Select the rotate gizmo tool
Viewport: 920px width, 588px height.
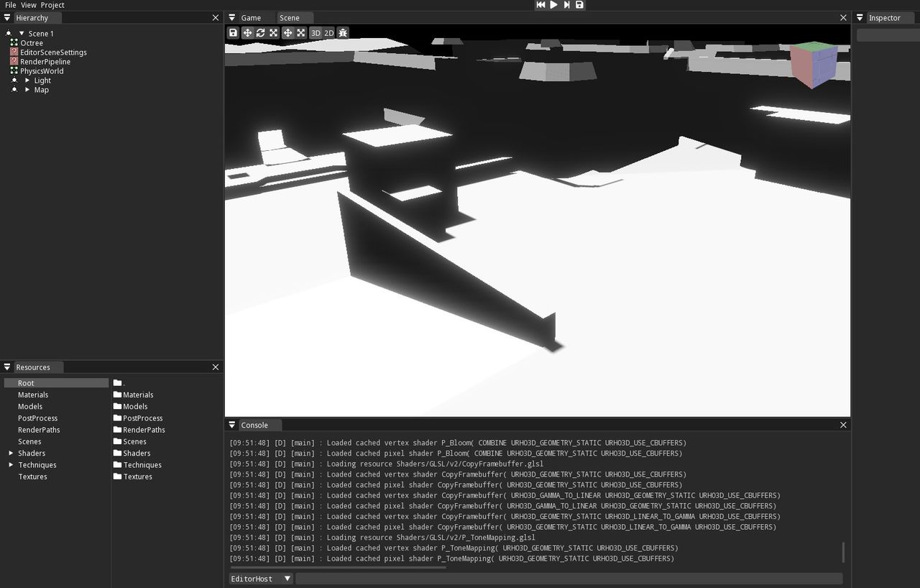260,33
